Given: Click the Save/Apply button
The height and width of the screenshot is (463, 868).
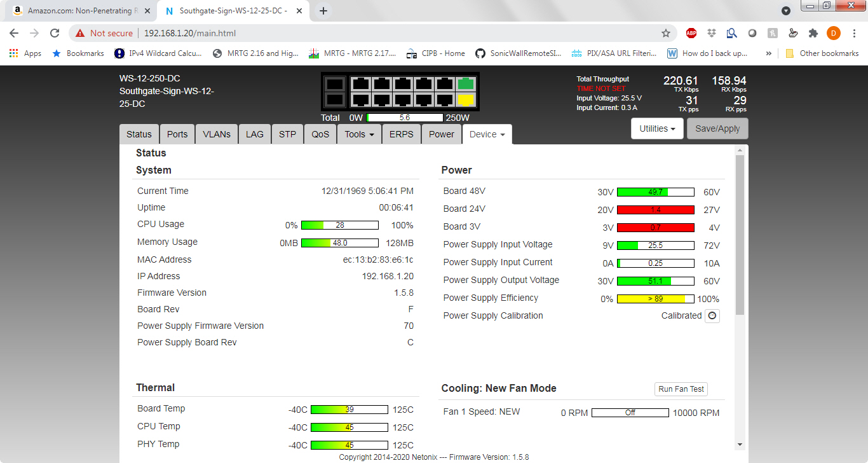Looking at the screenshot, I should [x=717, y=128].
